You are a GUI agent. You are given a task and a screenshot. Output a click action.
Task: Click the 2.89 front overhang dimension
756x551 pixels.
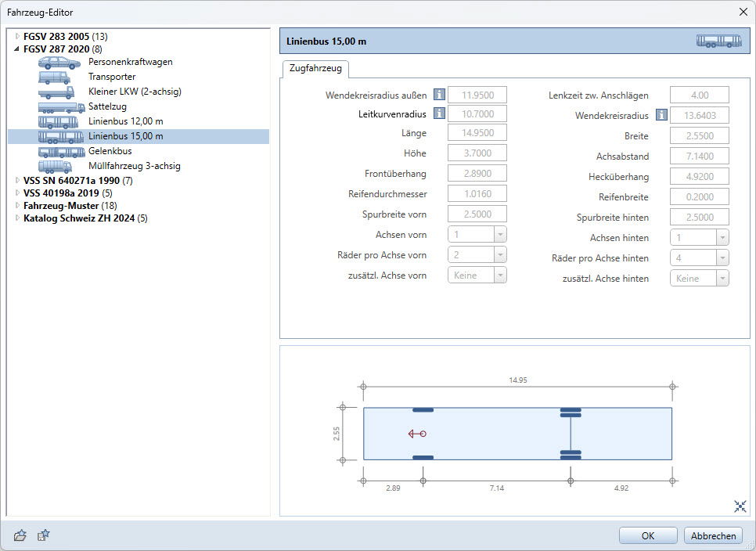393,488
